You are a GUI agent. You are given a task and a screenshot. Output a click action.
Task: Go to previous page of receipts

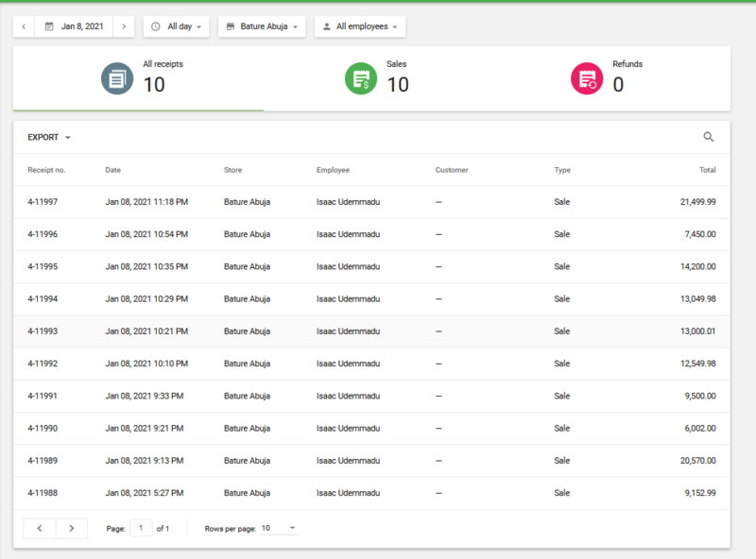tap(39, 528)
